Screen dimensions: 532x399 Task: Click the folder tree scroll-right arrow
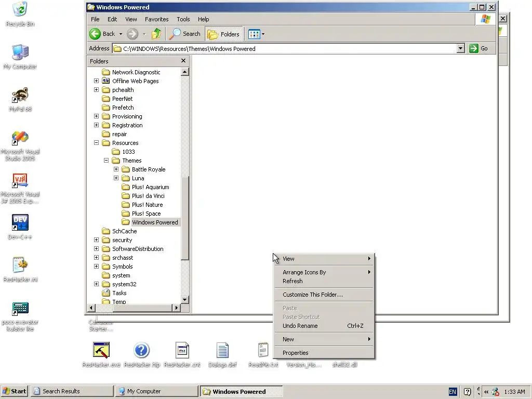tap(176, 308)
